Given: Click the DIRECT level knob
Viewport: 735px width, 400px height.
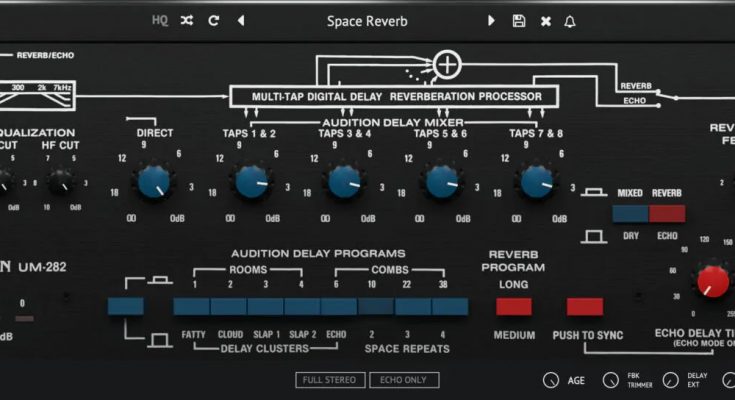Looking at the screenshot, I should [153, 182].
